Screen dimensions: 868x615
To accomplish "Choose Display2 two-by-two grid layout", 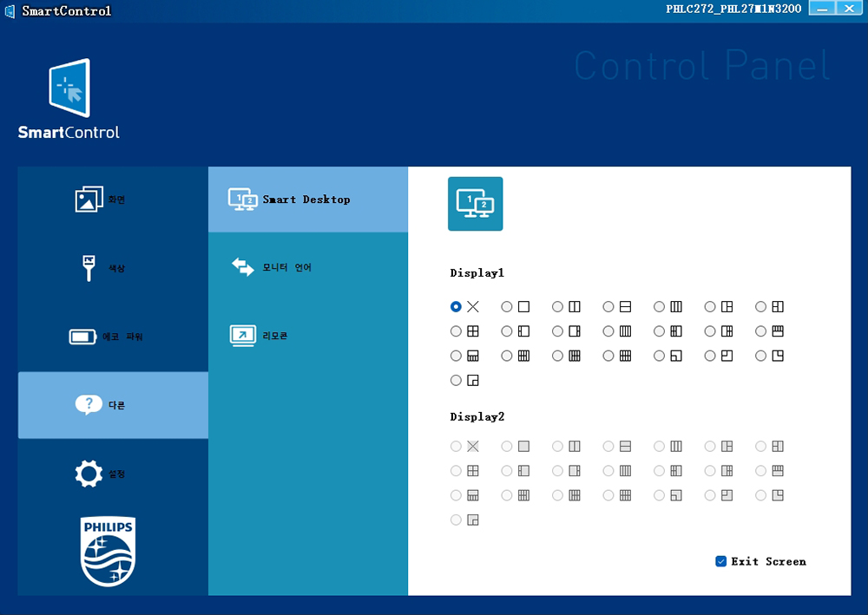I will pyautogui.click(x=456, y=471).
